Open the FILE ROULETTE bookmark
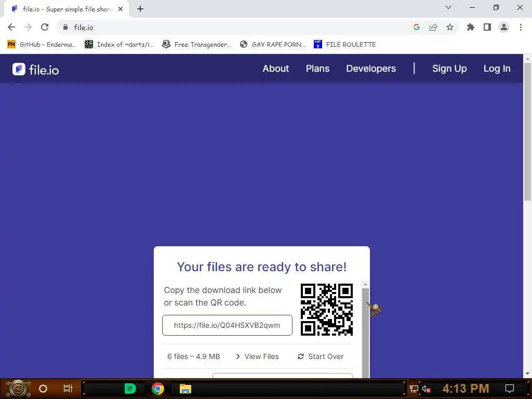532x399 pixels. (345, 45)
